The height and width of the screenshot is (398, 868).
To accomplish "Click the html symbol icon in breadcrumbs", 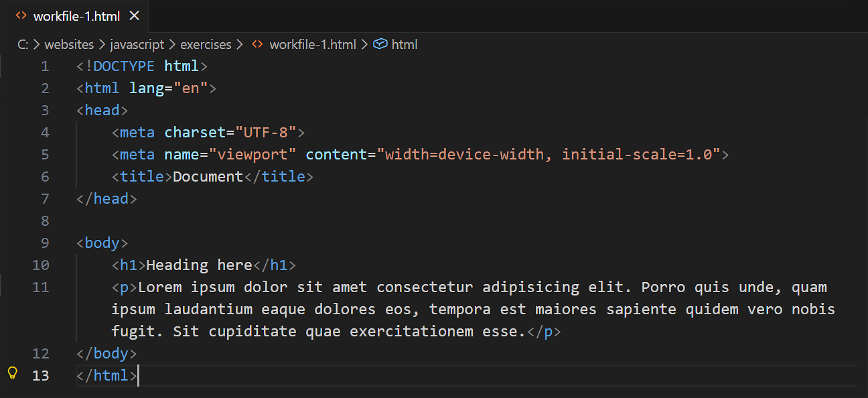I will [380, 44].
